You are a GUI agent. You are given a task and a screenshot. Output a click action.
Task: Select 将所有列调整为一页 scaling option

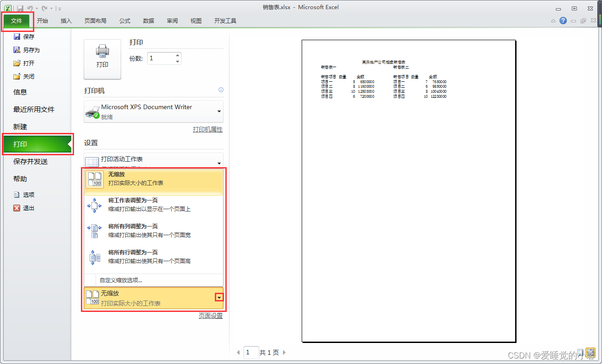pos(154,231)
